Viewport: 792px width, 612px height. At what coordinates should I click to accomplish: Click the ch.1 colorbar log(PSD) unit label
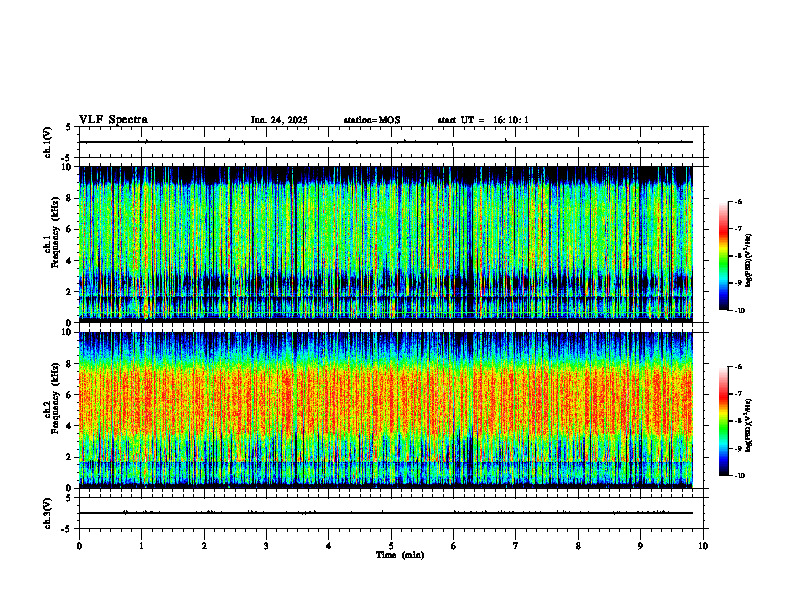point(748,261)
